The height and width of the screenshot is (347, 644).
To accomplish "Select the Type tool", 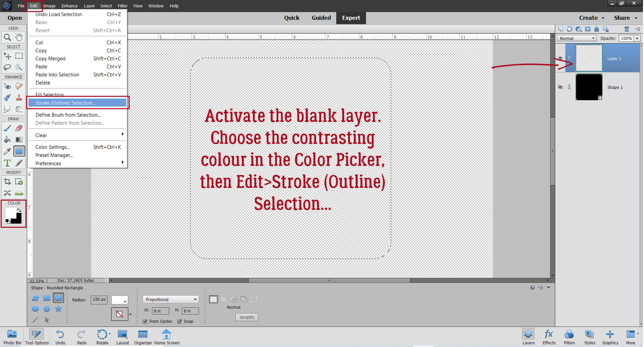I will (x=7, y=163).
